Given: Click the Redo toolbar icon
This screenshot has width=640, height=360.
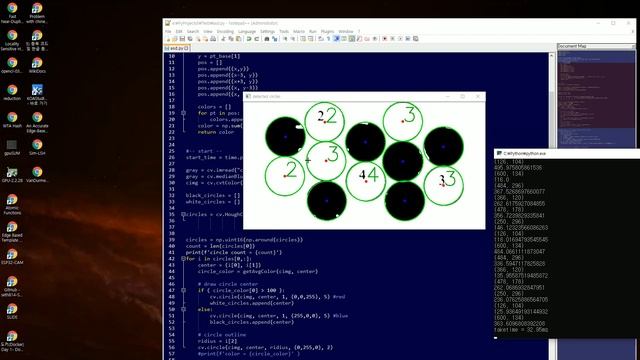Looking at the screenshot, I should pyautogui.click(x=257, y=39).
